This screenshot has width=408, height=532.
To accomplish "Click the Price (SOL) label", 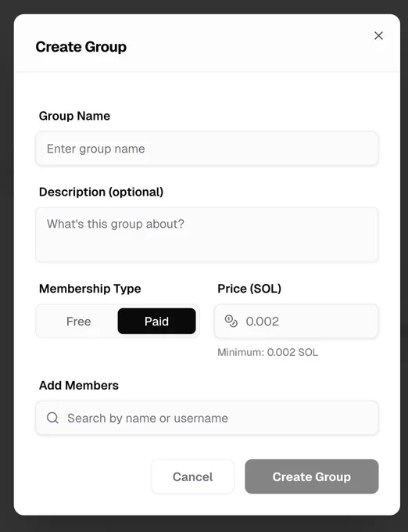I will pos(249,289).
